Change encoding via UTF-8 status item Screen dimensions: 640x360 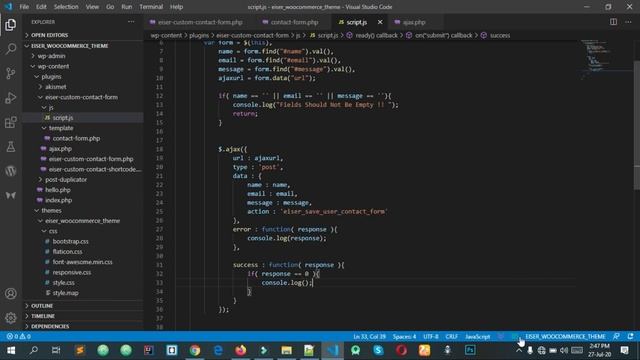point(431,336)
